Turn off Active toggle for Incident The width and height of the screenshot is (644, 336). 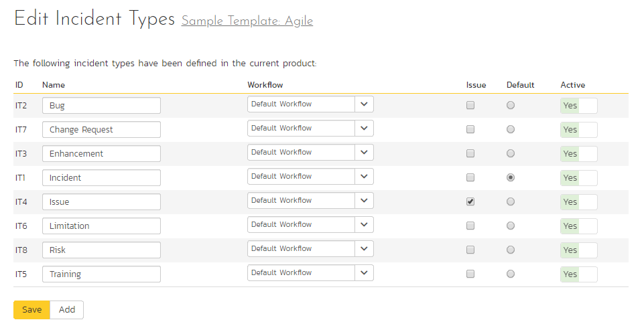point(579,177)
